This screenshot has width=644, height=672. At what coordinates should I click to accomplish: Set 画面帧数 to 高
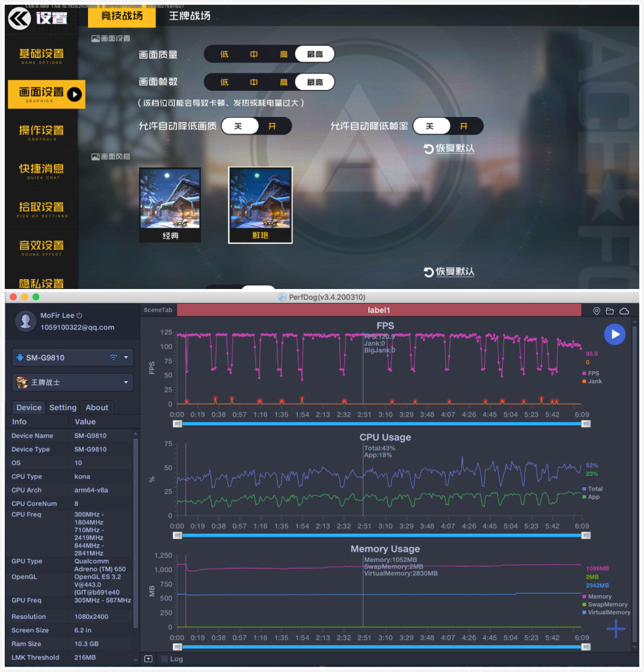pyautogui.click(x=284, y=82)
